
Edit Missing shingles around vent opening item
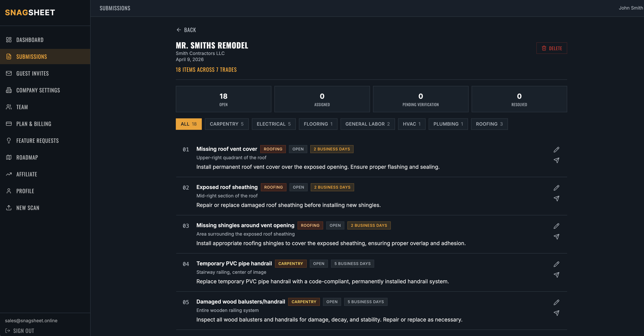click(x=556, y=226)
